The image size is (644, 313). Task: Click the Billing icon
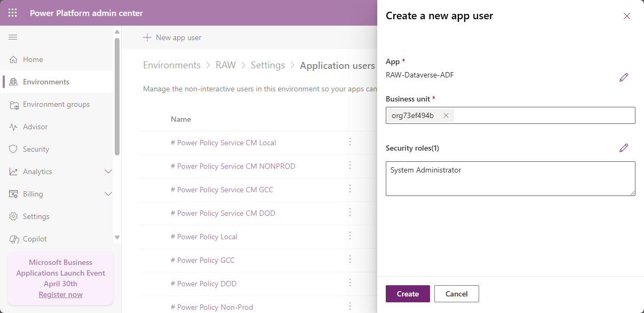coord(13,194)
